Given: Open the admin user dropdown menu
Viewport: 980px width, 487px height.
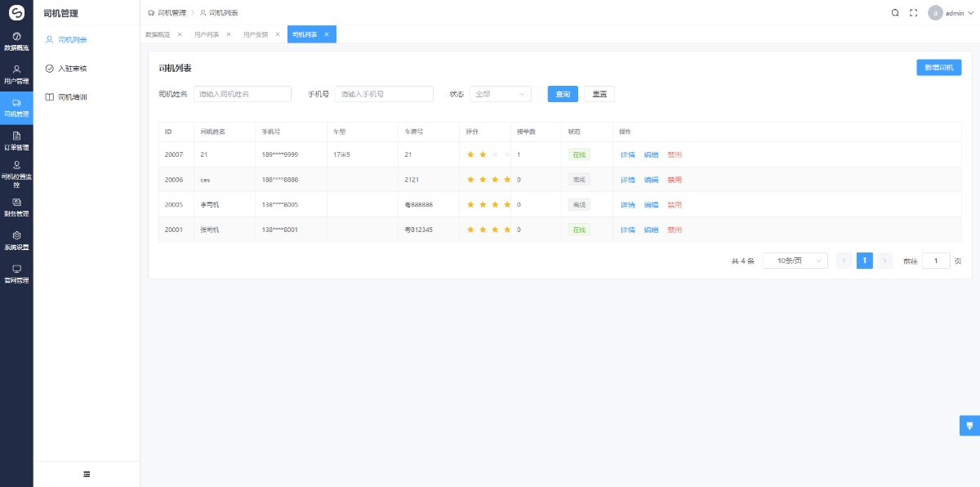Looking at the screenshot, I should [x=951, y=13].
